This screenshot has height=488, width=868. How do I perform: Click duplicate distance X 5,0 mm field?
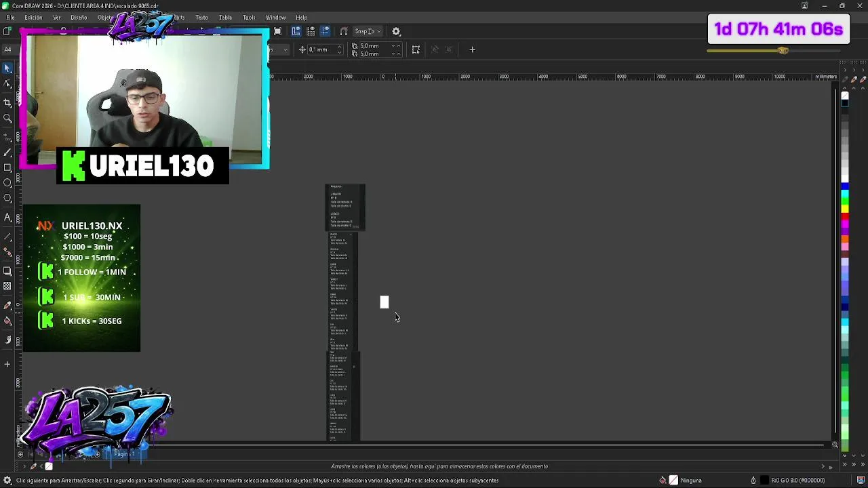[374, 46]
